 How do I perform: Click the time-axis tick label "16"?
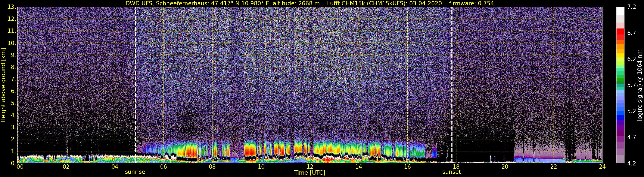point(407,167)
